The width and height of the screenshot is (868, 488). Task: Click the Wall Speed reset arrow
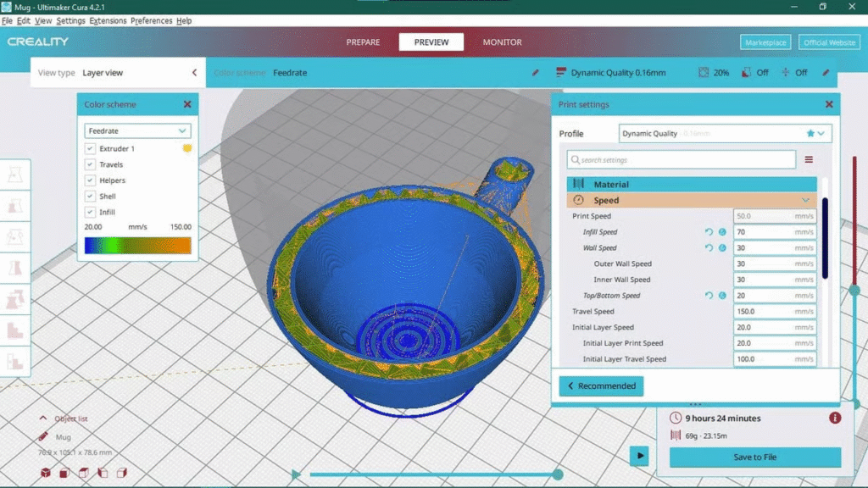(x=709, y=248)
